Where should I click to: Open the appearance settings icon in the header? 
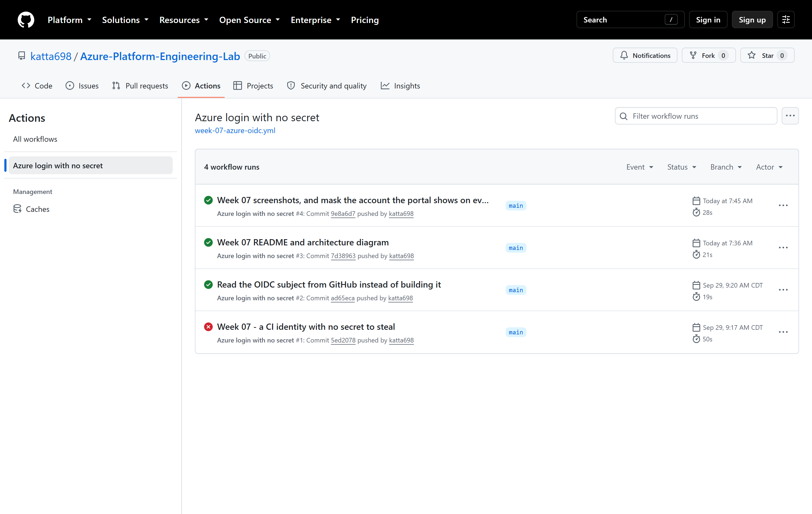click(786, 19)
